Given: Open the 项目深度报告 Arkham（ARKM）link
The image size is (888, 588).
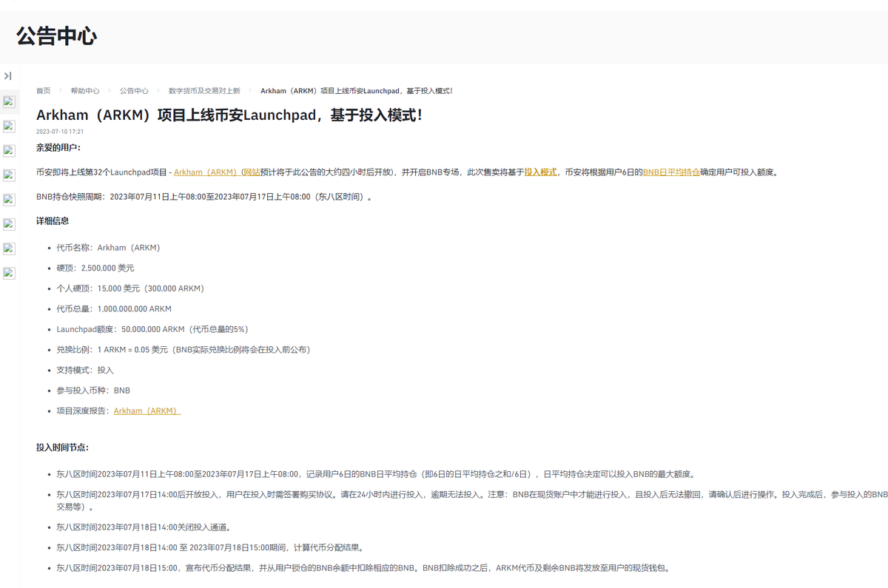Looking at the screenshot, I should point(147,411).
